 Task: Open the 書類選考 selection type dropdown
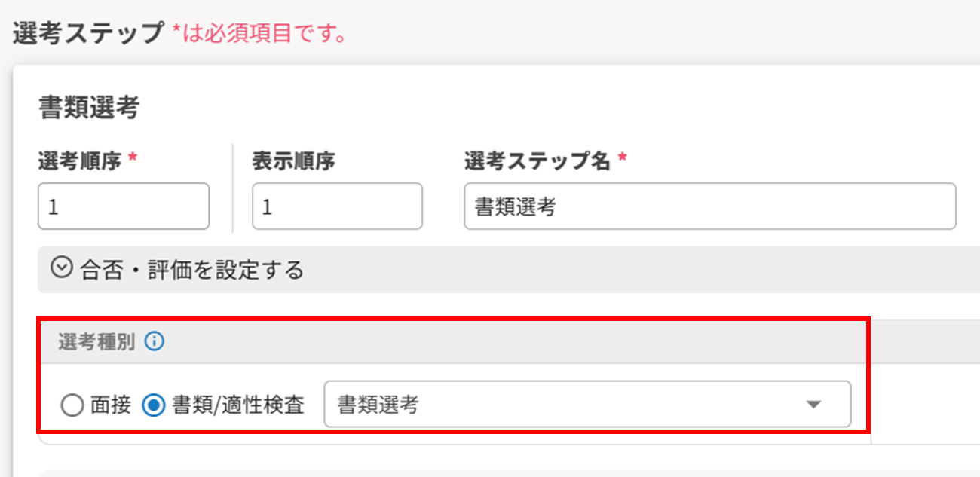tap(573, 405)
